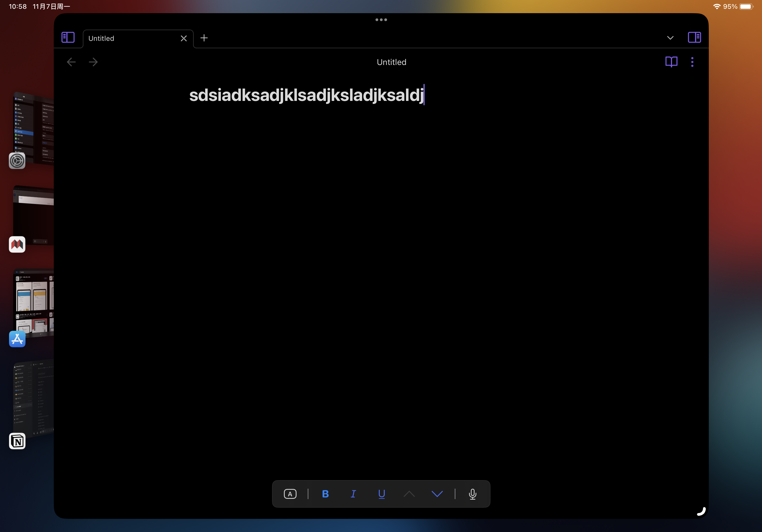This screenshot has height=532, width=762.
Task: Navigate back with the left arrow
Action: tap(71, 62)
